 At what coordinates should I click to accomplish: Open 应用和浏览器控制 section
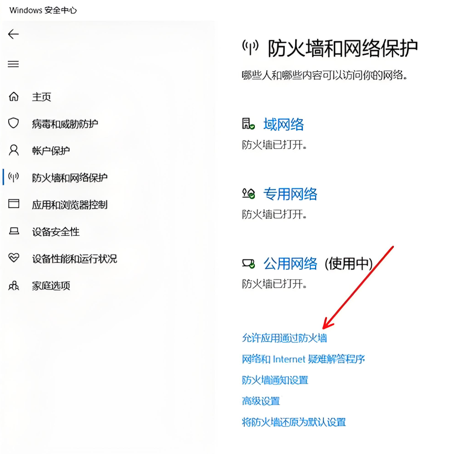(x=70, y=205)
